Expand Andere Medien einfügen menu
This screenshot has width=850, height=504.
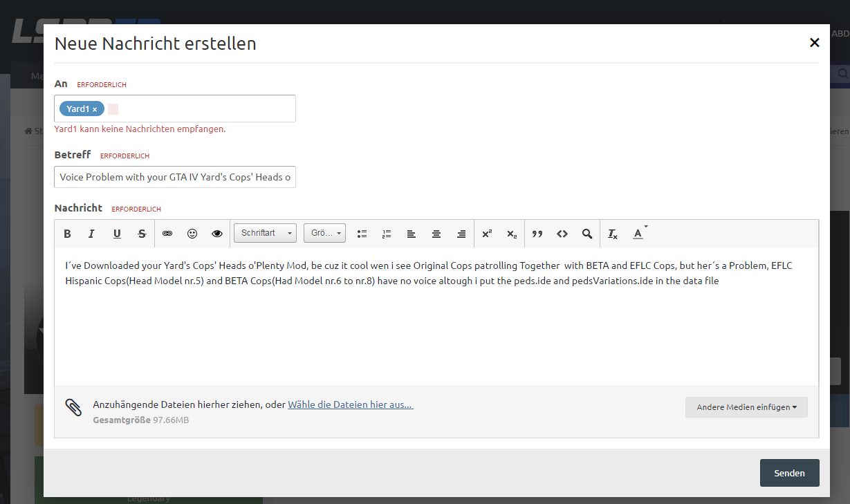(746, 407)
